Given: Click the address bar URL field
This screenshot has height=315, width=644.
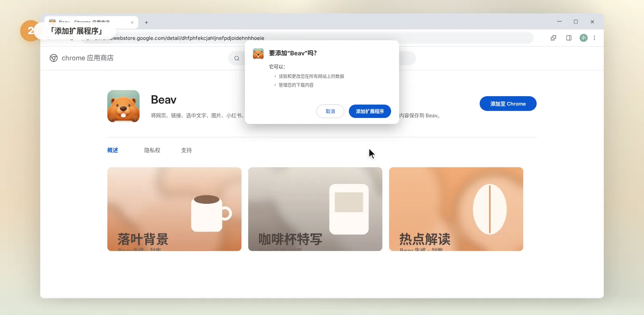Looking at the screenshot, I should (307, 38).
